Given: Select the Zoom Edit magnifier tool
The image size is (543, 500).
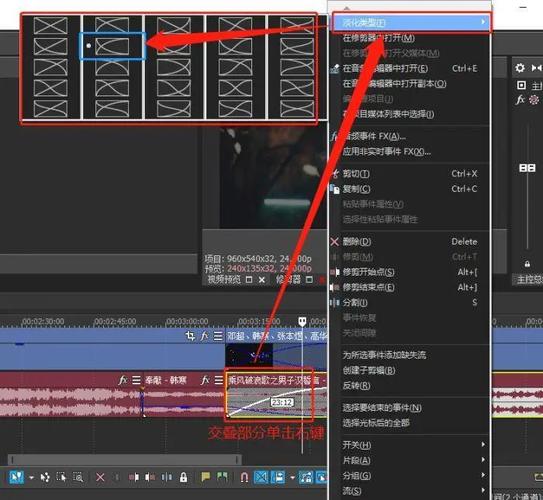Looking at the screenshot, I should point(78,478).
